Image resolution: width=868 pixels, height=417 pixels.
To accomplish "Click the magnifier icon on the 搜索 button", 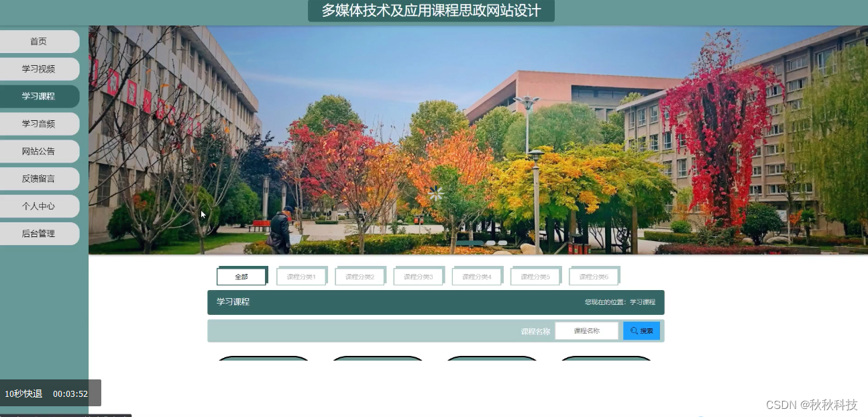I will coord(635,330).
